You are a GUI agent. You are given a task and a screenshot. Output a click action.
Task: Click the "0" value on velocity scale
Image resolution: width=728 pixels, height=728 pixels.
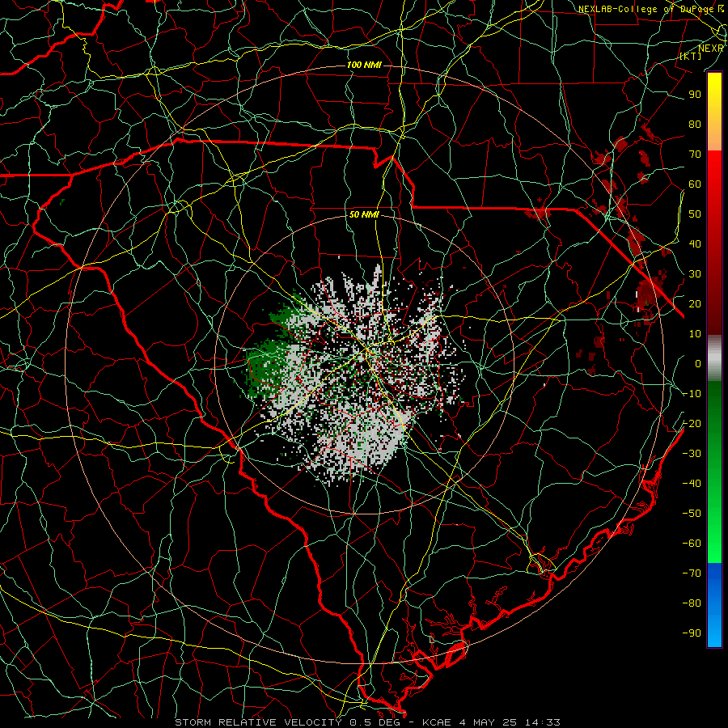pos(698,363)
